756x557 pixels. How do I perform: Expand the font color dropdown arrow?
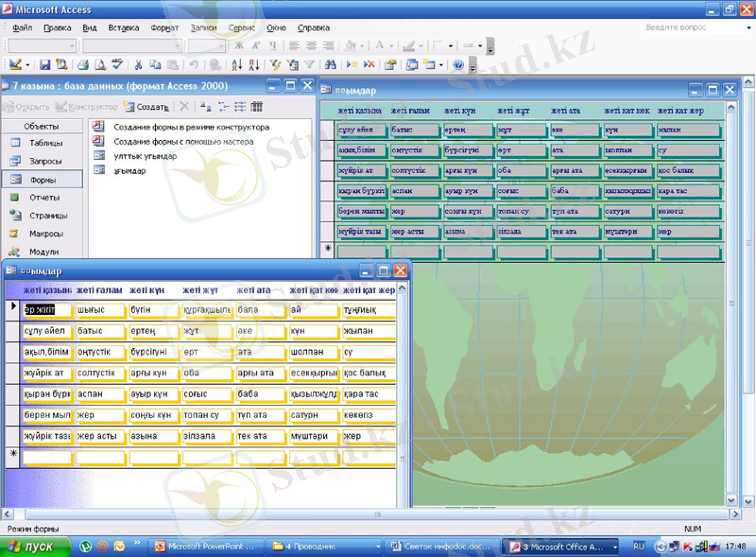[392, 45]
